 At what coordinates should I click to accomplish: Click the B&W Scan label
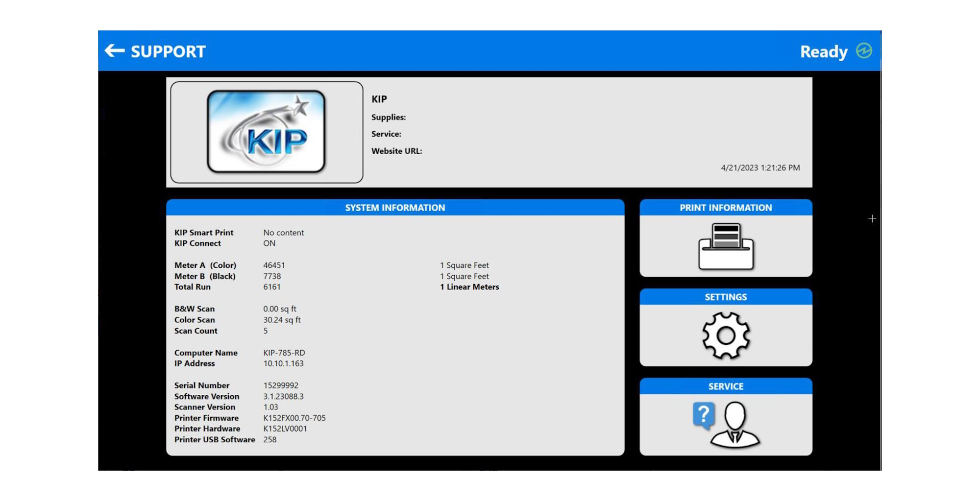point(195,309)
